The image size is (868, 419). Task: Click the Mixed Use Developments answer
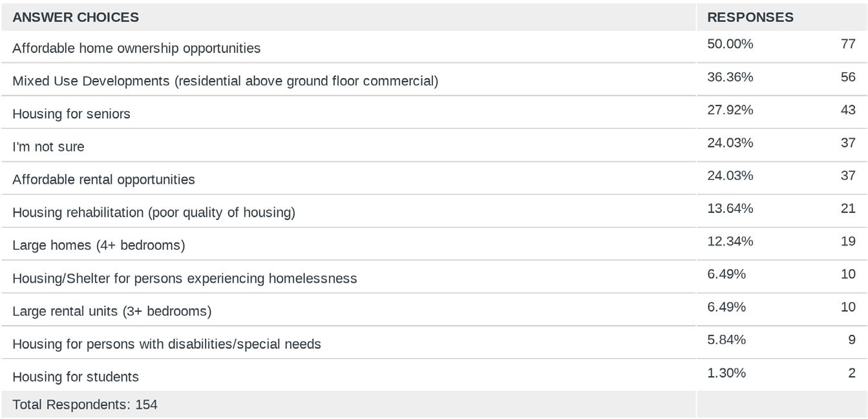point(225,81)
